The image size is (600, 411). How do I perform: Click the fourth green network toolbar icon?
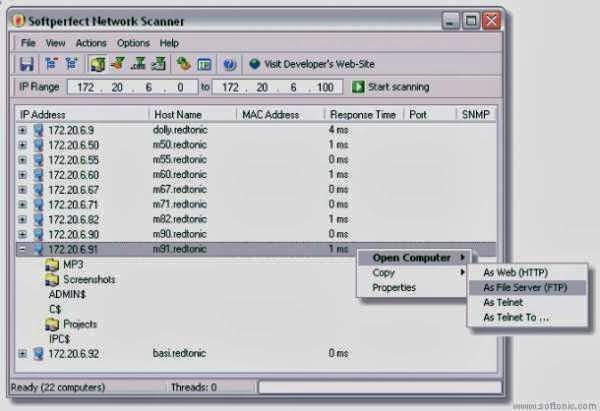tap(158, 64)
